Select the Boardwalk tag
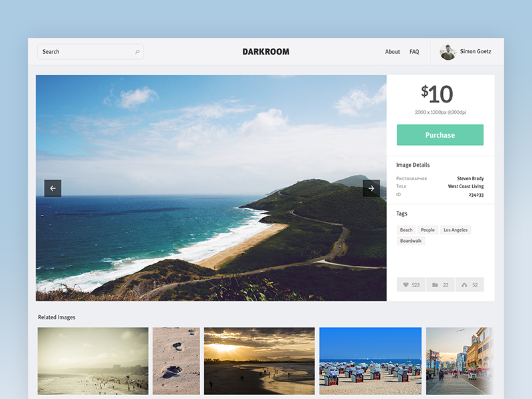 [x=410, y=241]
